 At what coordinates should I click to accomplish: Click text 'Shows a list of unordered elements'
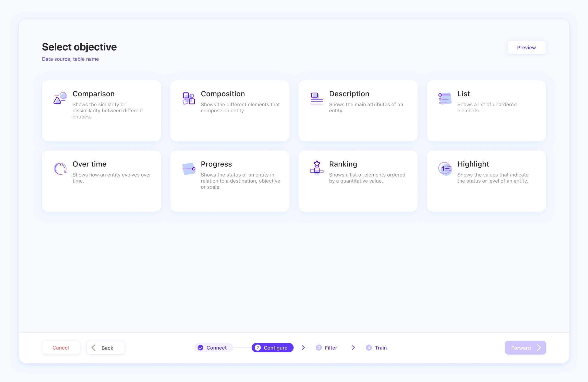[x=487, y=108]
